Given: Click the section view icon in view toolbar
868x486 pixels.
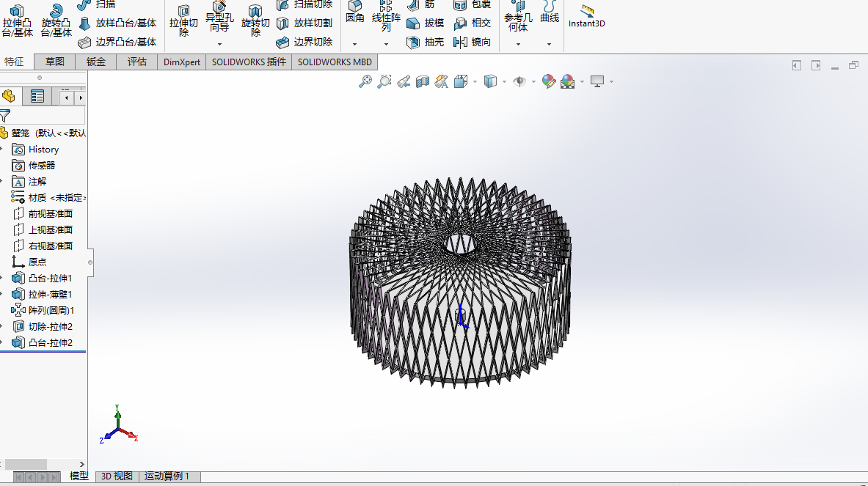Looking at the screenshot, I should (x=423, y=81).
